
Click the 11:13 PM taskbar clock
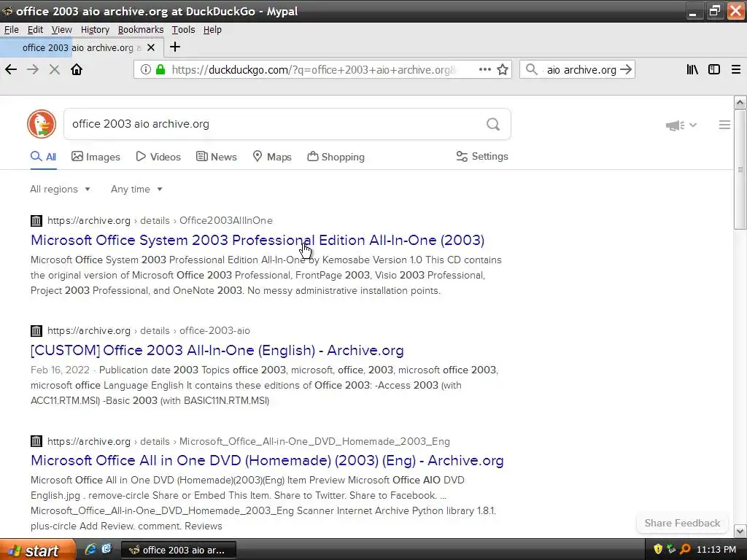(x=716, y=550)
